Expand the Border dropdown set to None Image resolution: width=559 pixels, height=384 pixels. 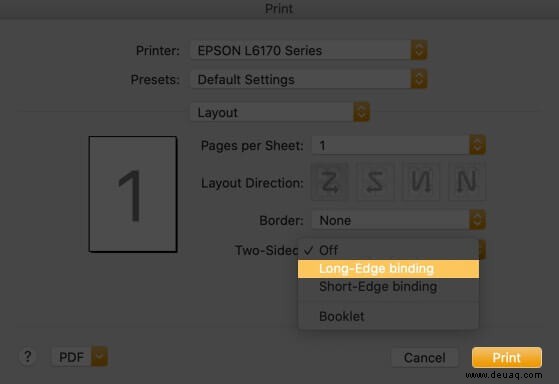tap(399, 220)
